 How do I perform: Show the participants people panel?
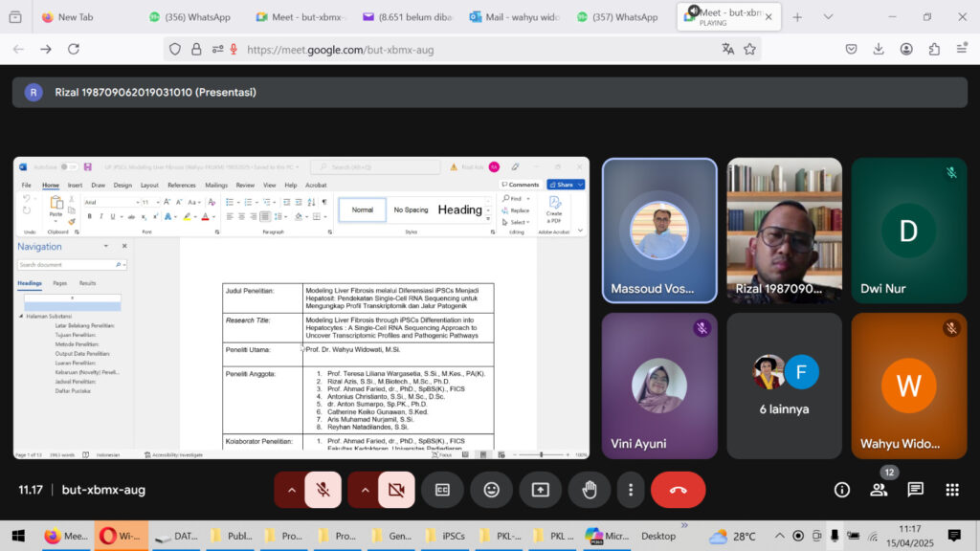878,490
